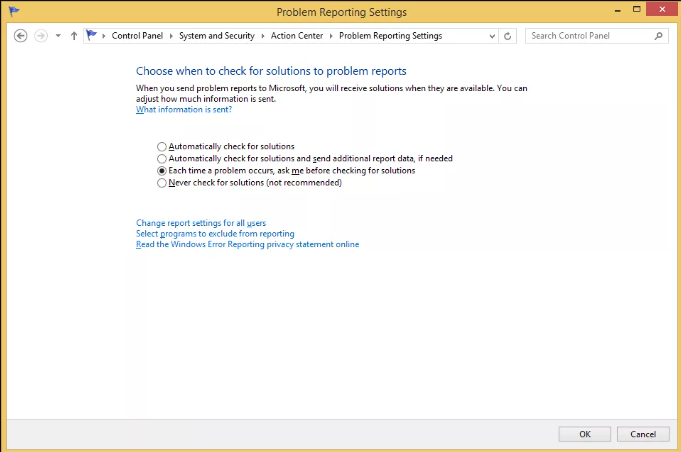Go to System and Security breadcrumb
The image size is (681, 452).
(217, 36)
